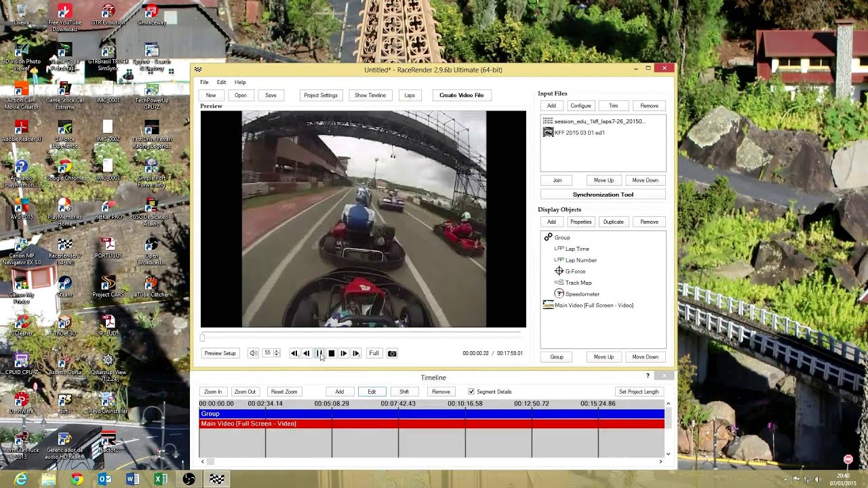Open Outlook from the taskbar
Viewport: 868px width, 488px height.
105,479
